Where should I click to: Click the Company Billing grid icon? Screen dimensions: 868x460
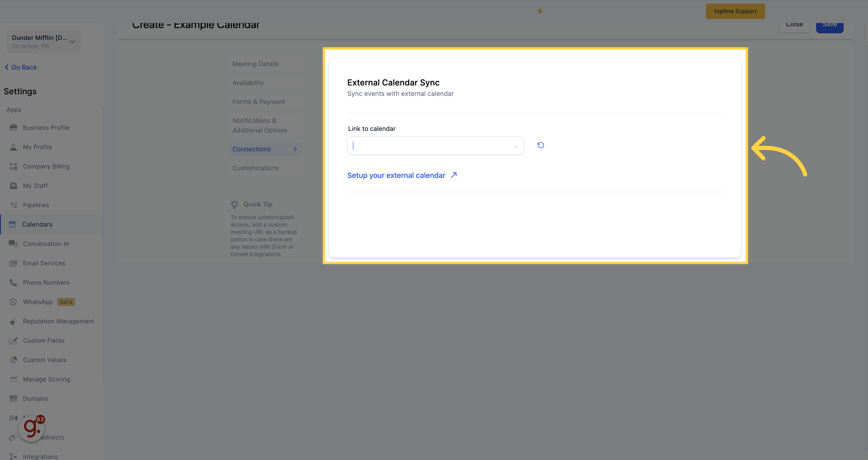[x=13, y=166]
